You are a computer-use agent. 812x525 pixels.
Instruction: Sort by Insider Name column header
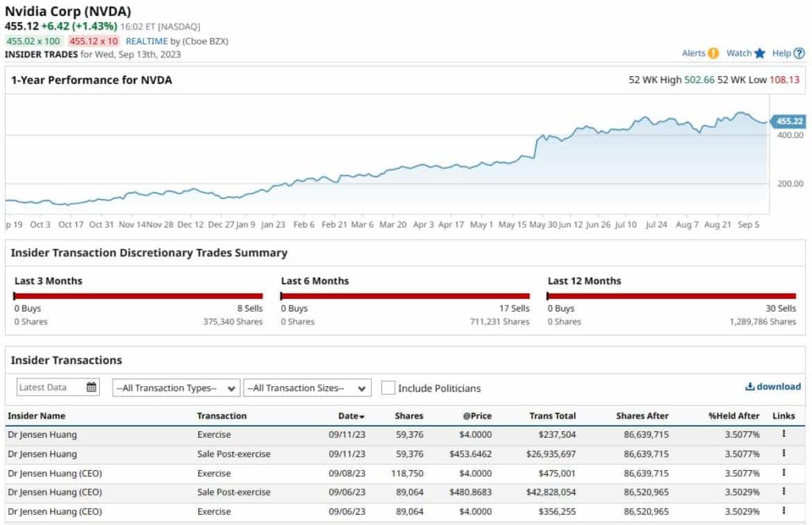[36, 416]
